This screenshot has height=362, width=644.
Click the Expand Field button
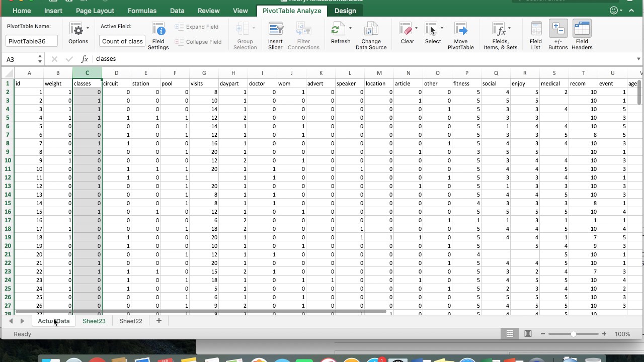coord(197,27)
